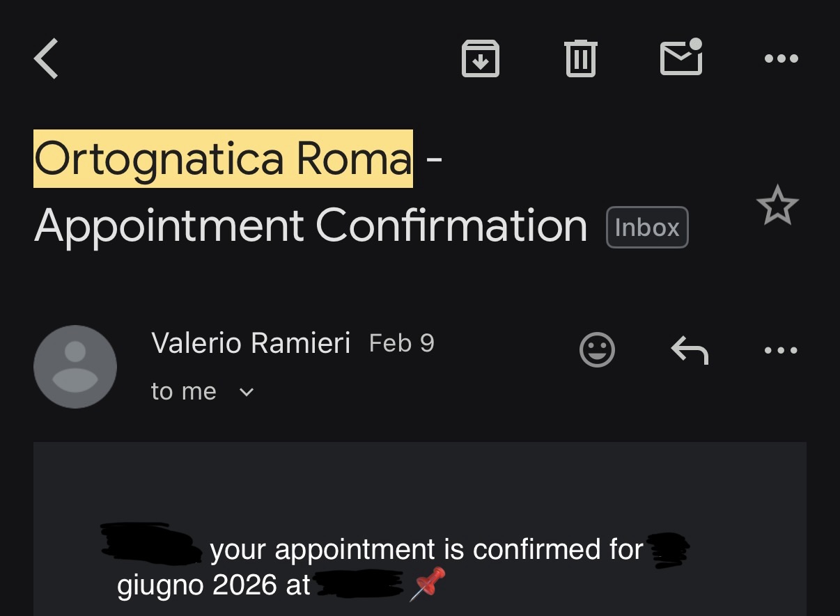
Task: Tap the "Feb 9" message date
Action: tap(401, 343)
